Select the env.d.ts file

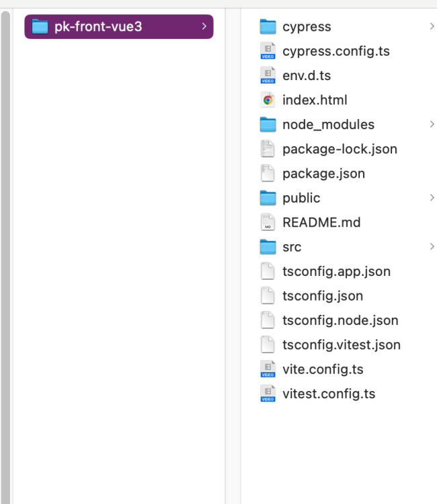[307, 75]
